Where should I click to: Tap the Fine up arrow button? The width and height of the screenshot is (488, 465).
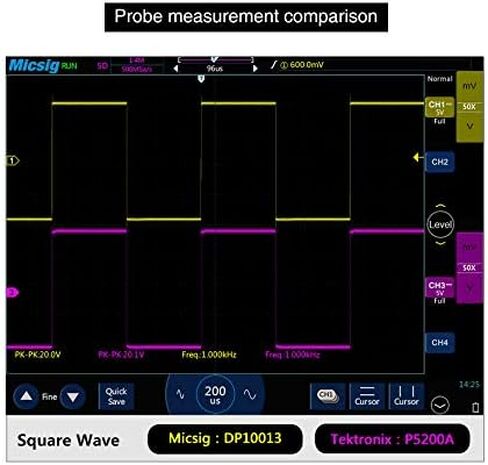pos(26,396)
